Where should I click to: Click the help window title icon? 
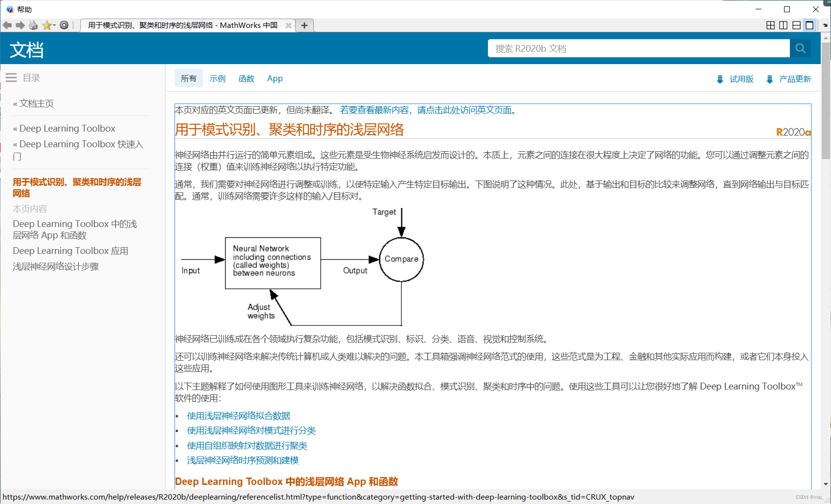click(10, 9)
